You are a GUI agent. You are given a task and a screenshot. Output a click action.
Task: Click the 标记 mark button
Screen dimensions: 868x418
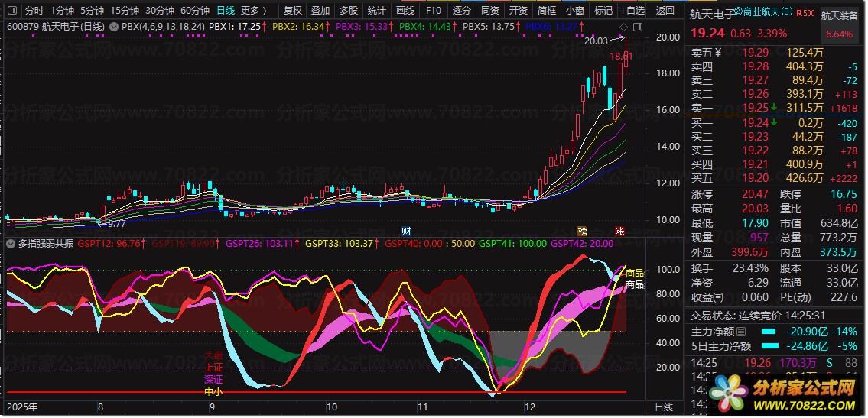(603, 10)
